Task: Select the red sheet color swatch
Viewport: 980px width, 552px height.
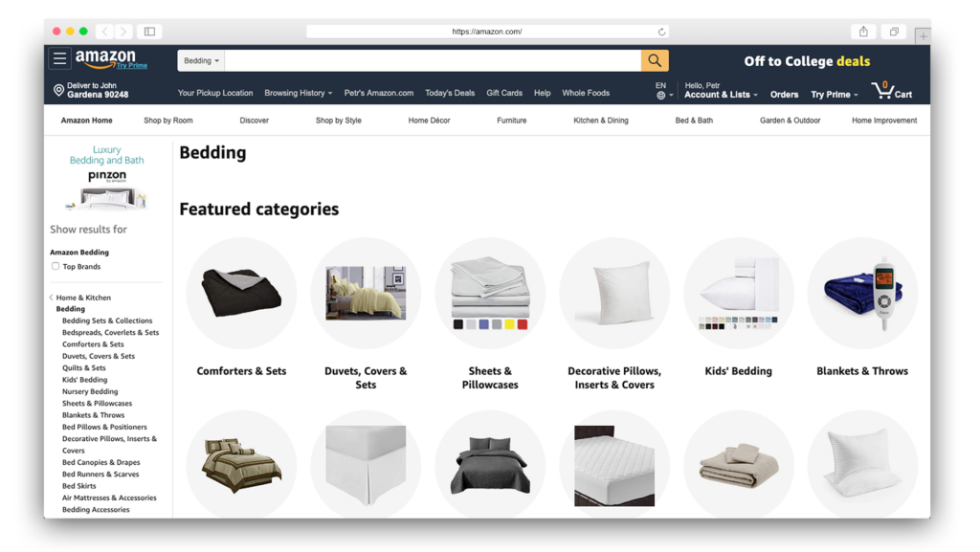Action: click(523, 324)
